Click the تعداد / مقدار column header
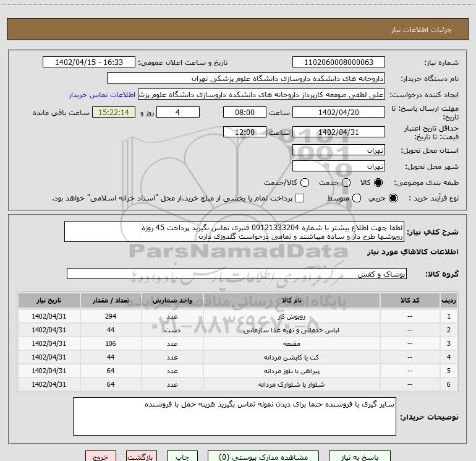This screenshot has width=476, height=461. [111, 300]
